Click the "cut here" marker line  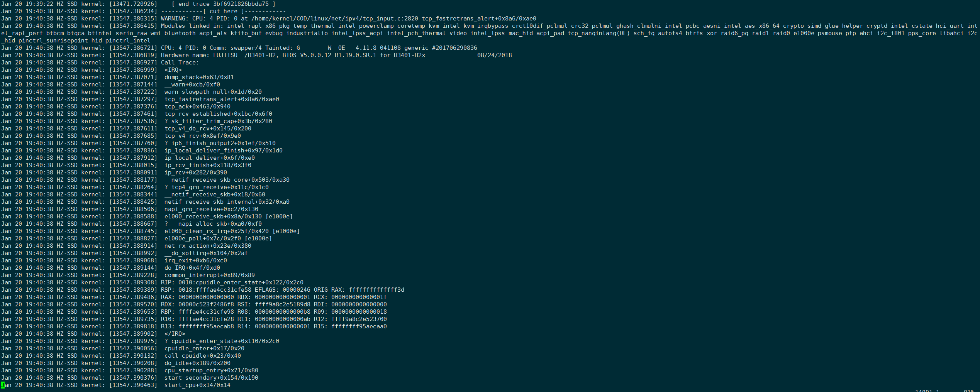click(223, 11)
